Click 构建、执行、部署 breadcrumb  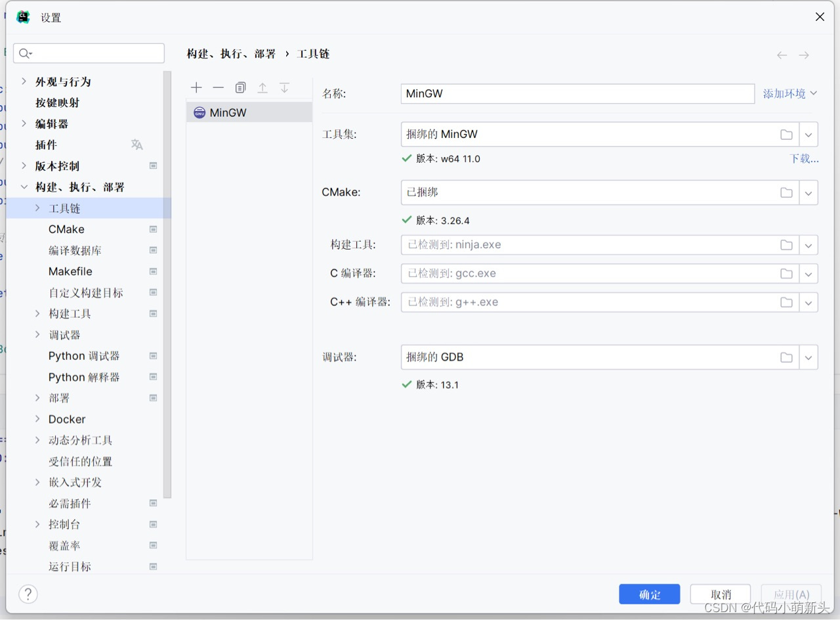click(x=231, y=54)
